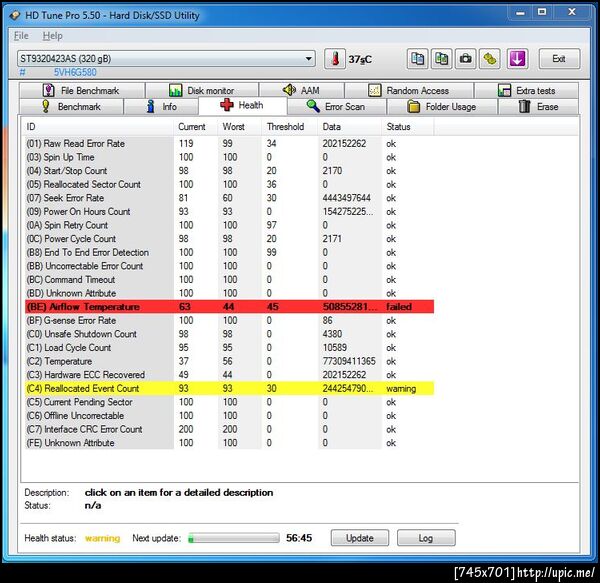Open the Info tab
The width and height of the screenshot is (600, 583).
tap(161, 107)
